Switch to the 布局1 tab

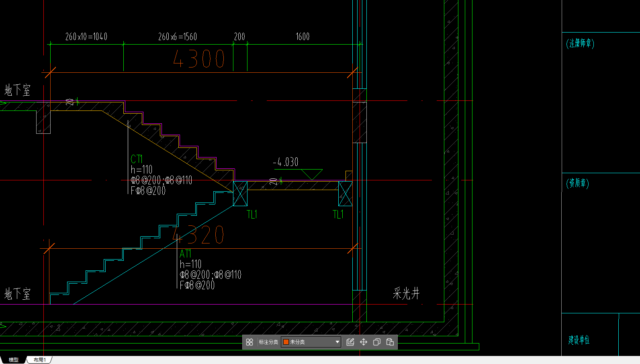point(39,360)
